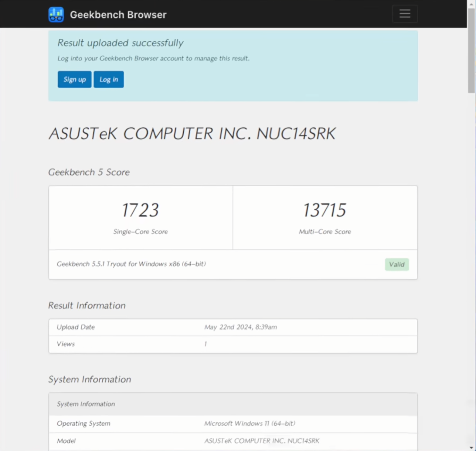
Task: Click the Multi-Core Score label
Action: point(325,232)
